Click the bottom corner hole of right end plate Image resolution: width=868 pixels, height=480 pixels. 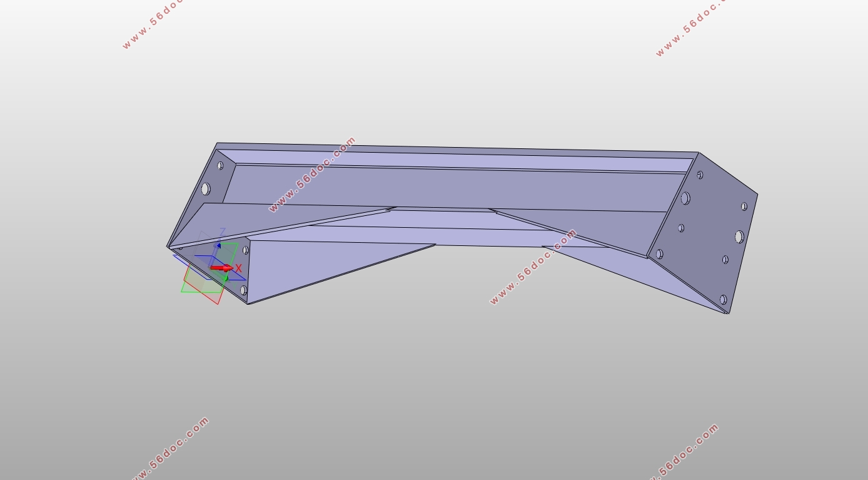(723, 300)
